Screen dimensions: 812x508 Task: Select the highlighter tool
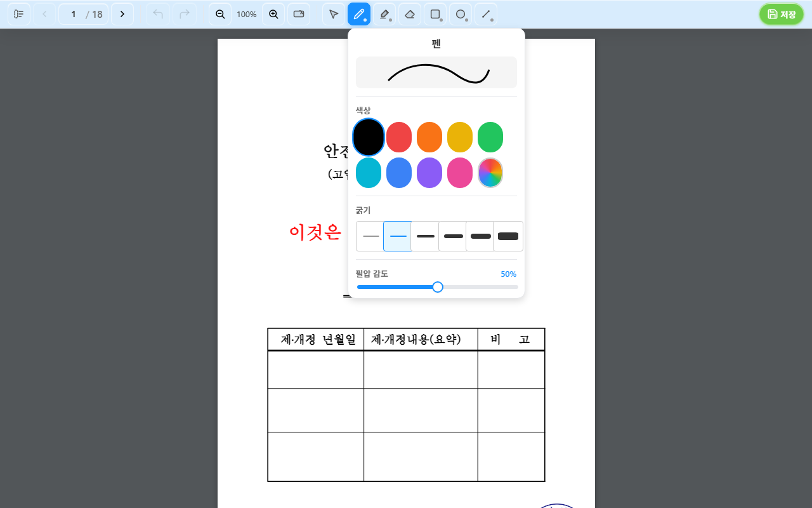click(384, 14)
